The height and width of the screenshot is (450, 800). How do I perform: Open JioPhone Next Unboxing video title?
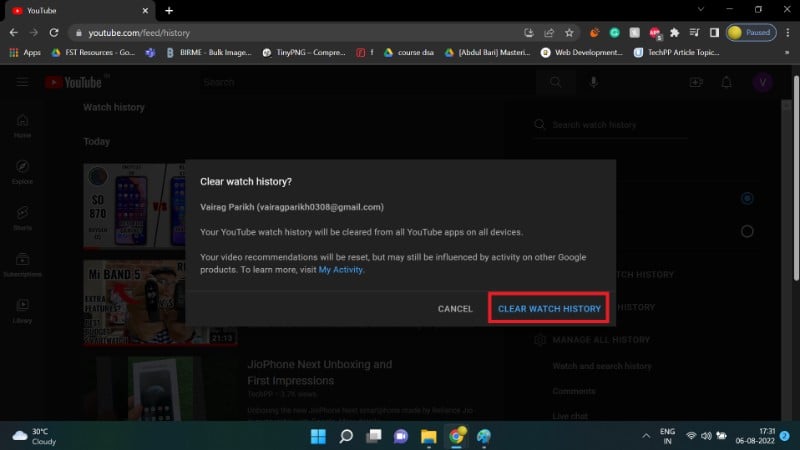(319, 372)
